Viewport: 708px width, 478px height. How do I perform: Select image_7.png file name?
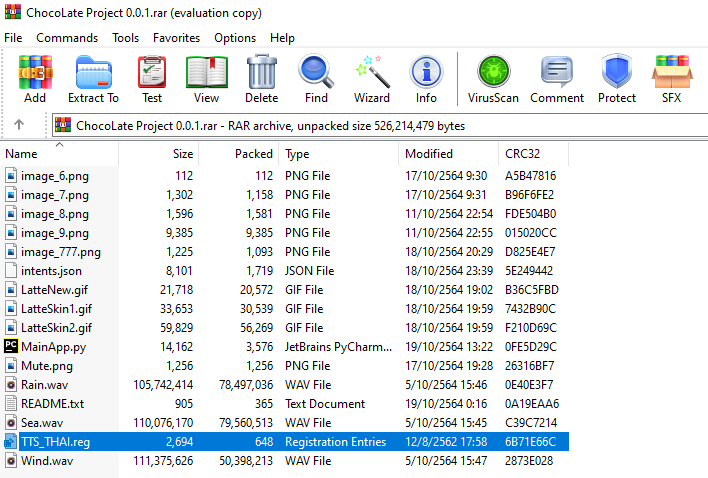(x=55, y=195)
